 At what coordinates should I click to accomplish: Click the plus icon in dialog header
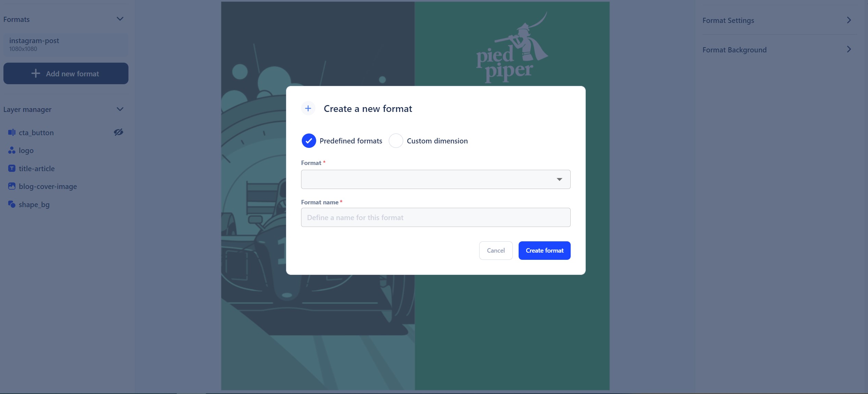pos(308,108)
